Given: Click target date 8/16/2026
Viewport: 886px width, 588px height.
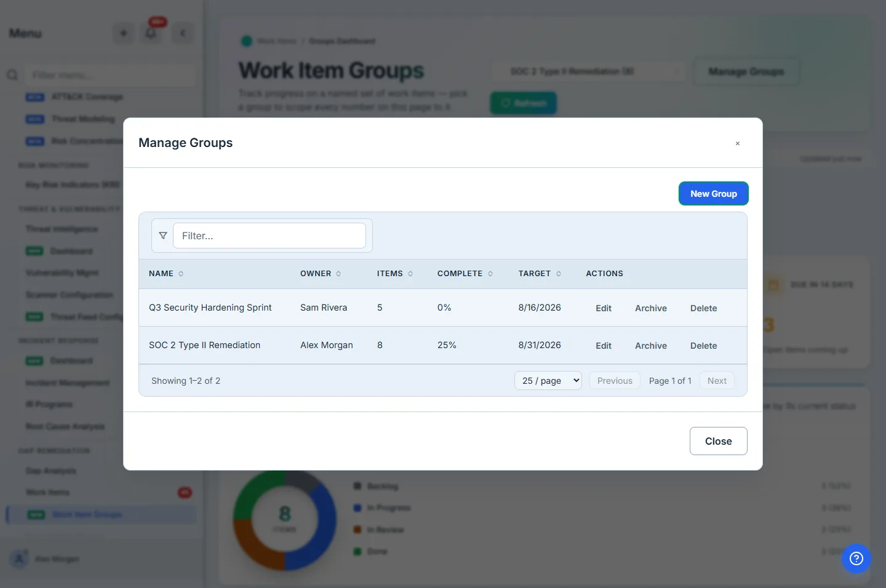Looking at the screenshot, I should (540, 308).
